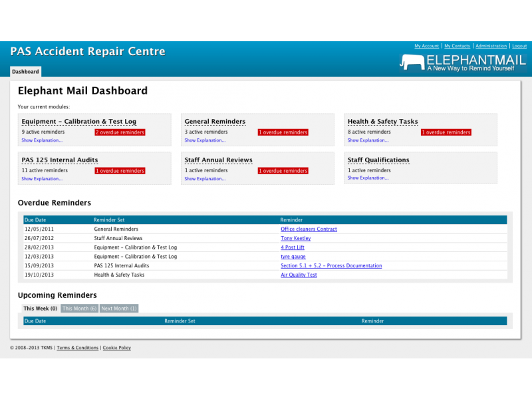The image size is (532, 399).
Task: Click Reminder Set header in Overdue Reminders table
Action: pos(109,220)
